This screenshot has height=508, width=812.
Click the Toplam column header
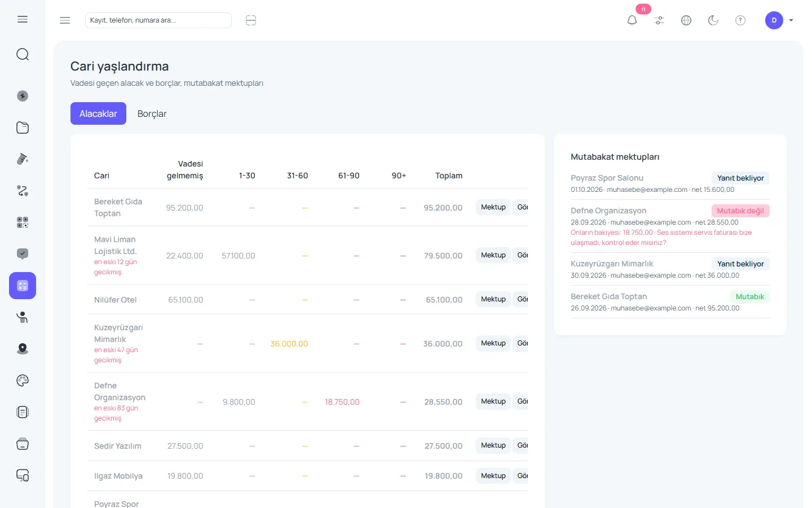(449, 176)
